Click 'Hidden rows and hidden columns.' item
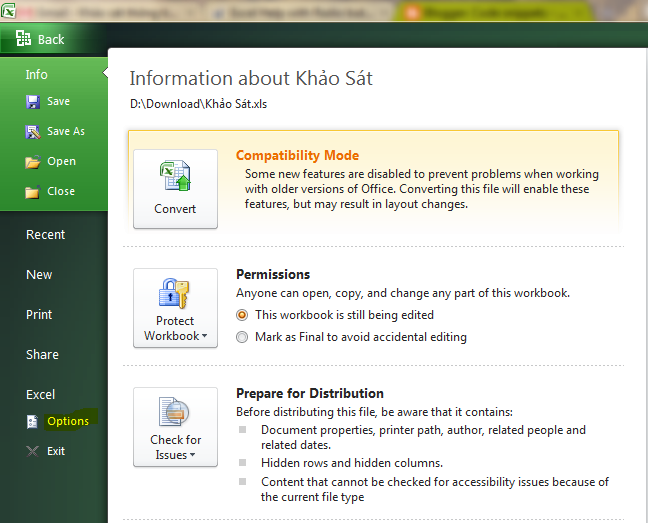 pyautogui.click(x=352, y=463)
